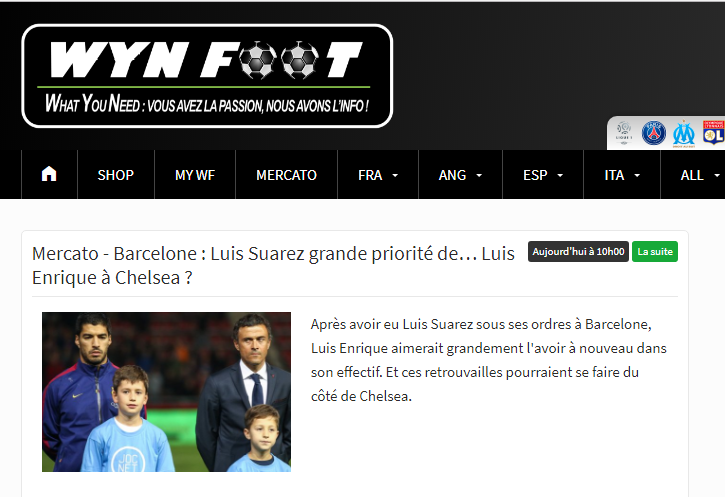Click the green La suite button
This screenshot has height=497, width=725.
[655, 252]
